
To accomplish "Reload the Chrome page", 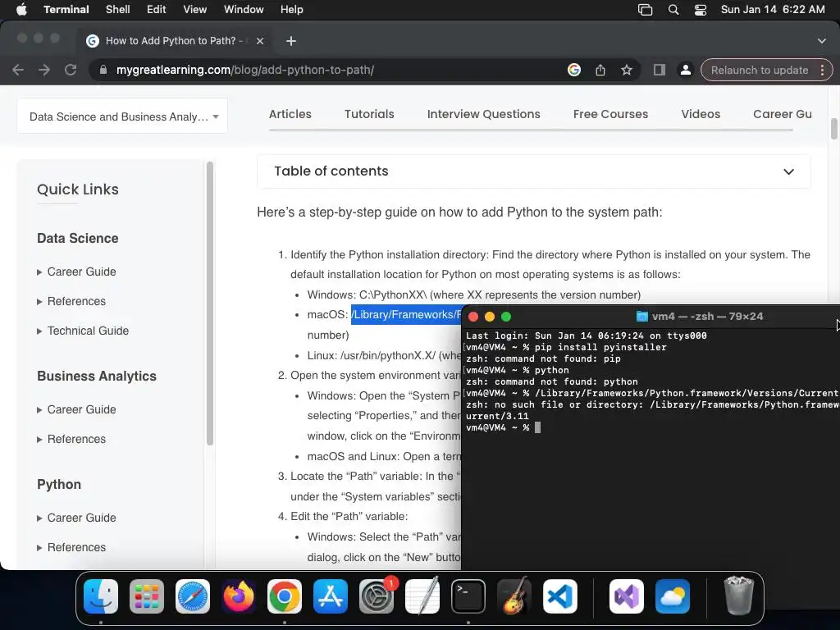I will [71, 71].
